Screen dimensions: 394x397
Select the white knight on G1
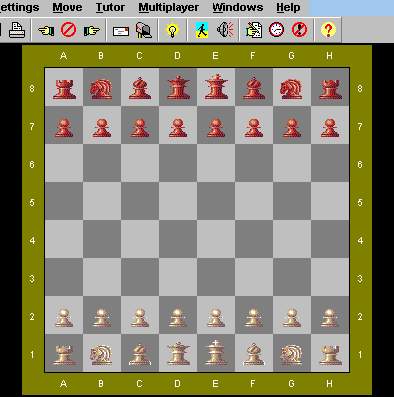tap(291, 355)
